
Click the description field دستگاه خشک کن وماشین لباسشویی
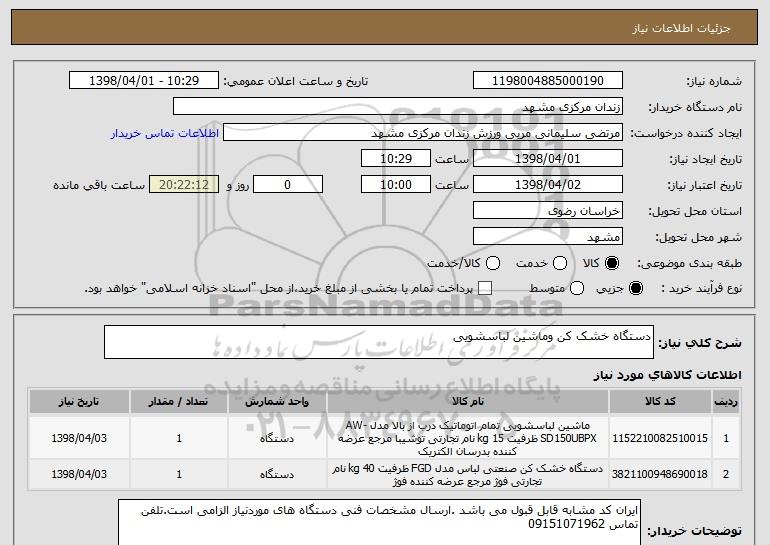tap(379, 342)
